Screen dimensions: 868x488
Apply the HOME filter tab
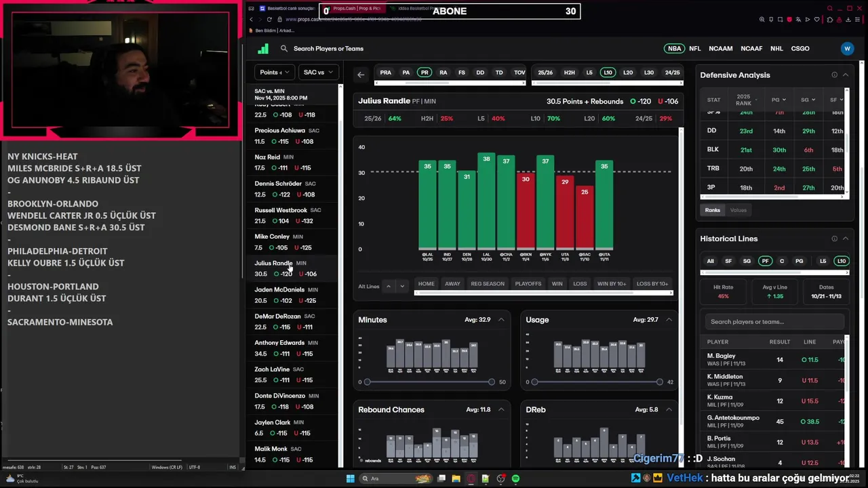pos(427,283)
